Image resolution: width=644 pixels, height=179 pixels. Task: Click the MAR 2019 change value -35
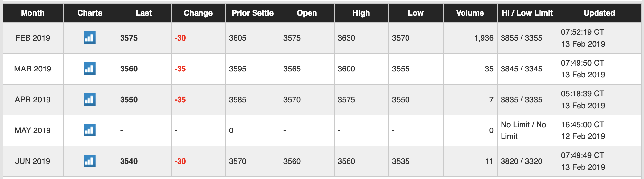(x=180, y=69)
